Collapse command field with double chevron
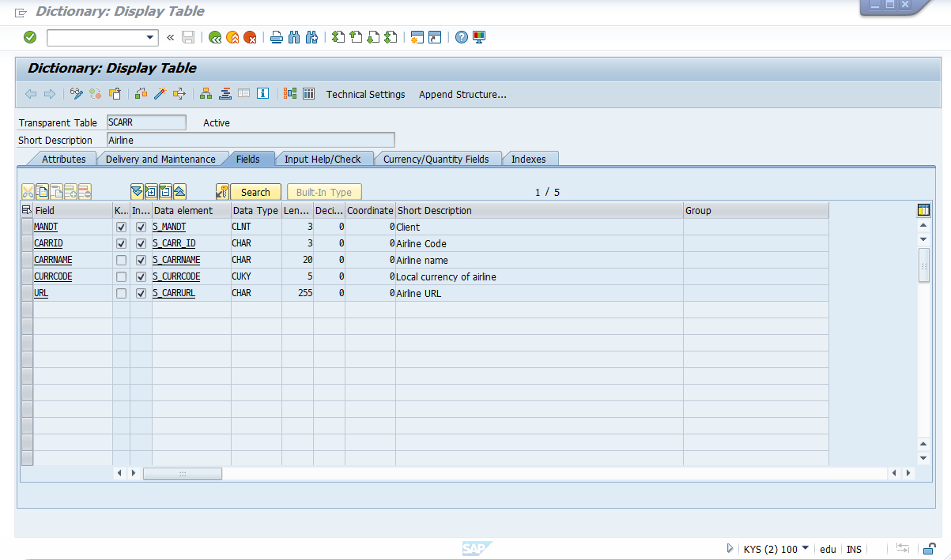This screenshot has width=951, height=560. (x=170, y=37)
